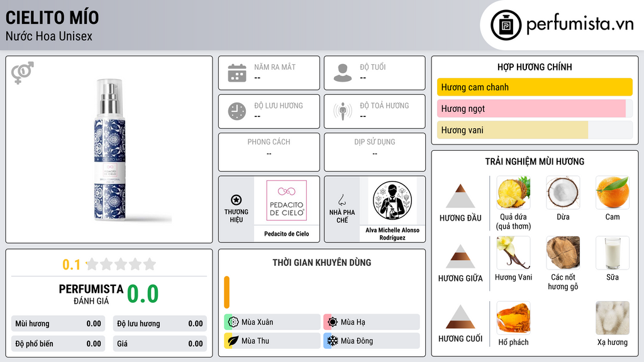
Task: Select the Mùa Hạ season chip
Action: point(372,322)
